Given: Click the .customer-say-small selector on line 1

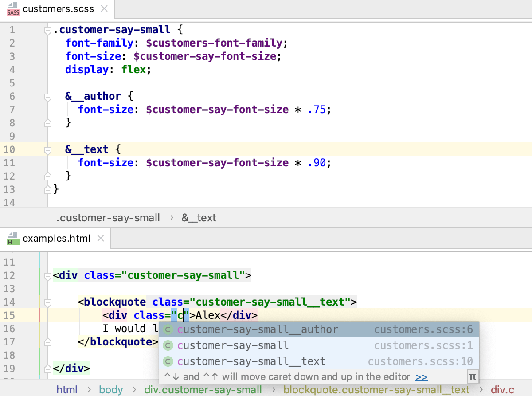Looking at the screenshot, I should click(112, 30).
